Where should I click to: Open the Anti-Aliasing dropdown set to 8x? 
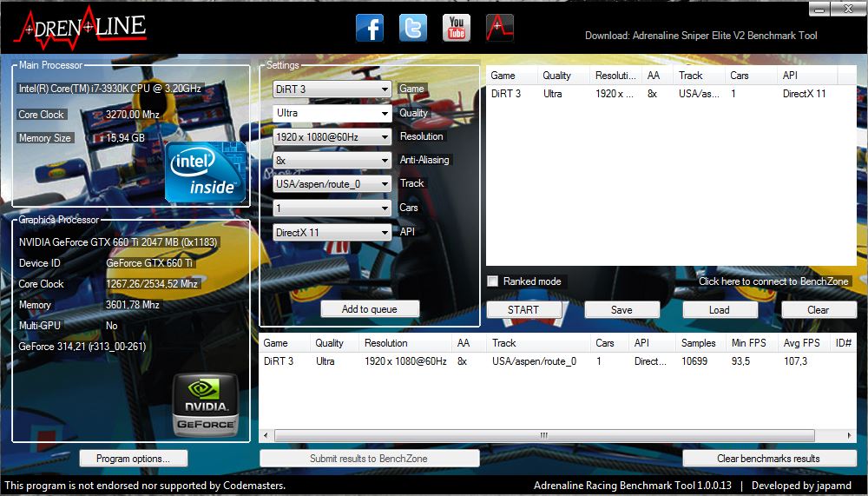pyautogui.click(x=332, y=161)
